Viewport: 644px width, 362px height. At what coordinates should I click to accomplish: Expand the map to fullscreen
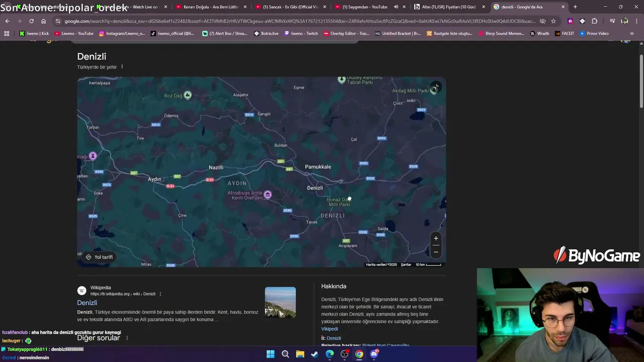click(x=436, y=86)
